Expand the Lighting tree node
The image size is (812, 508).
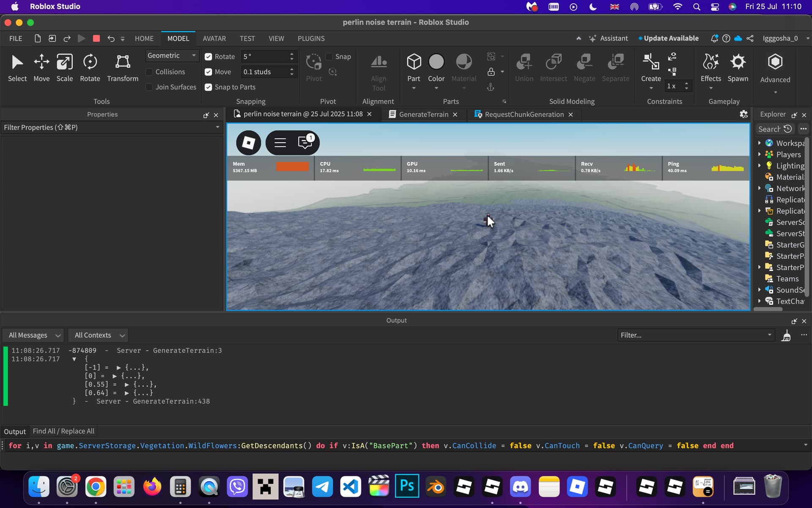point(760,166)
